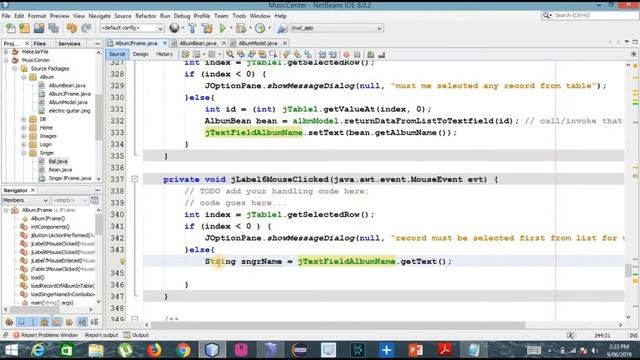Click the New File toolbar icon
Screen dimensions: 640x360
(11, 28)
